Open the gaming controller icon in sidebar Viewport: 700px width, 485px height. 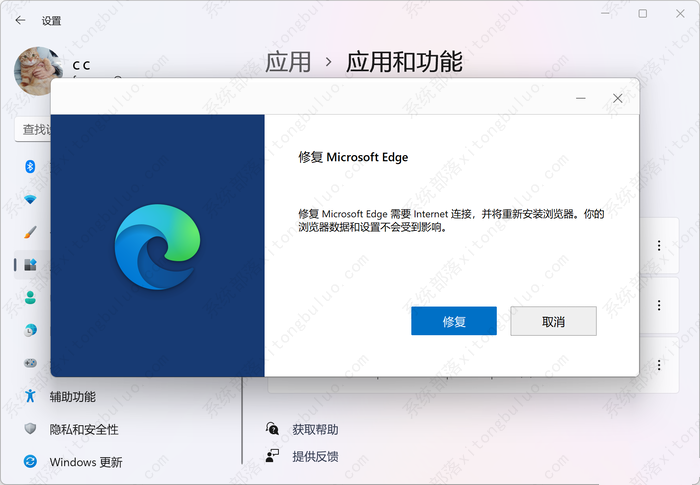(x=30, y=363)
